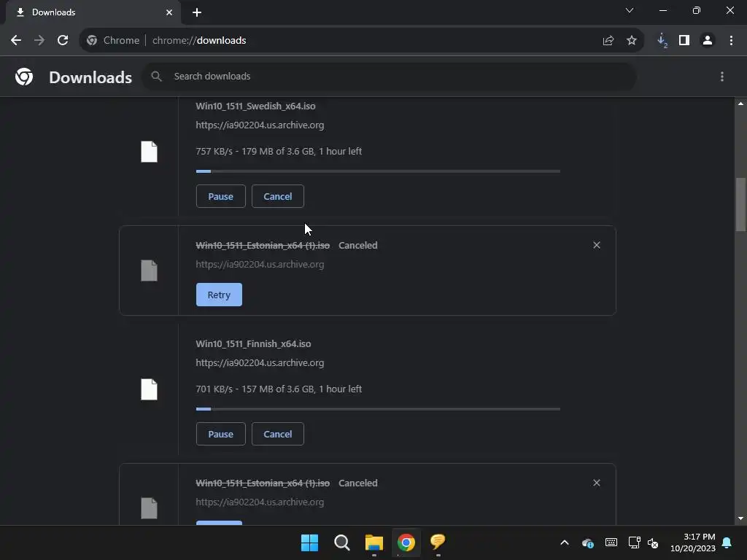Click the Finnish ISO download progress bar
The height and width of the screenshot is (560, 747).
tap(378, 408)
